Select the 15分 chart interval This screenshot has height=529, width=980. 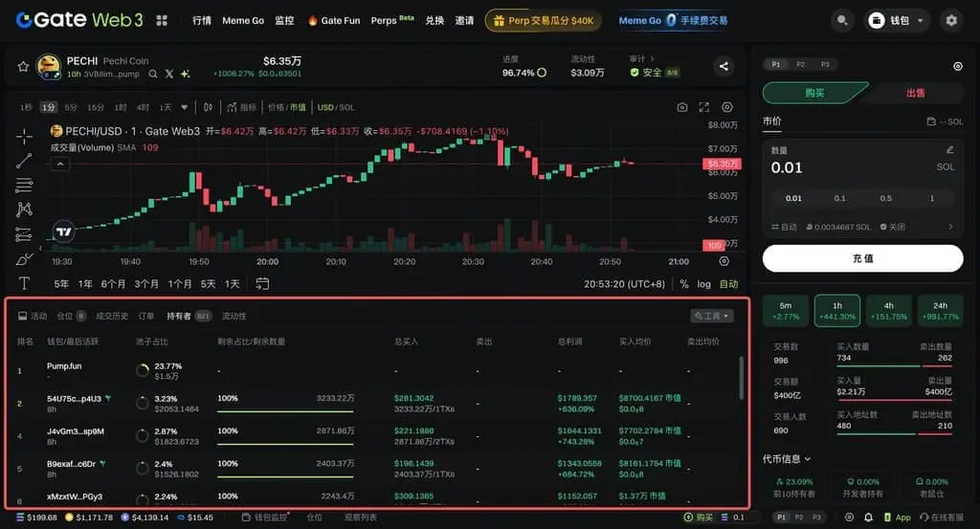[x=96, y=107]
